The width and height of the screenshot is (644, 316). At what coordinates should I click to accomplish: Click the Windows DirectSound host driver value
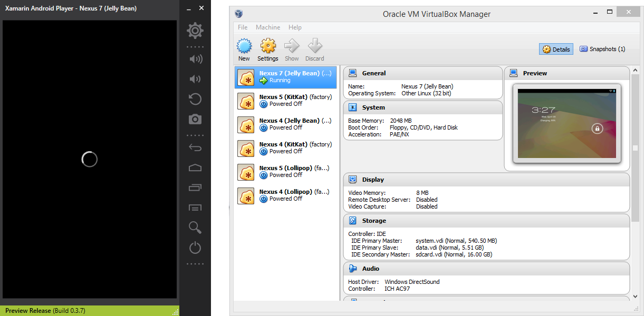[x=412, y=282]
